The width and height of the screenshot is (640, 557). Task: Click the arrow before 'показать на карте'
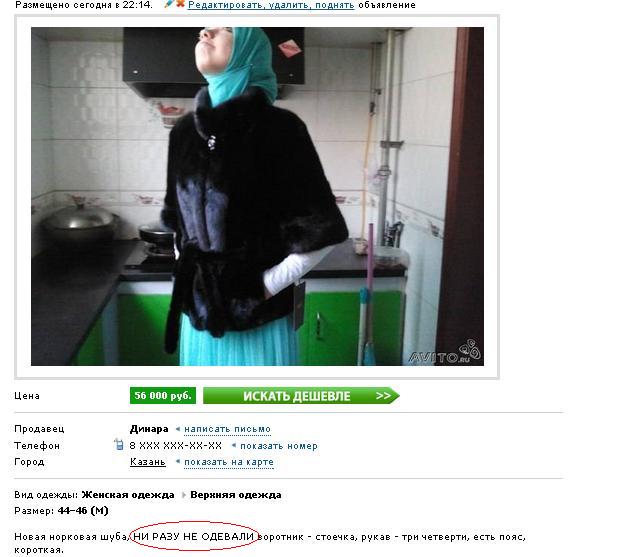178,462
